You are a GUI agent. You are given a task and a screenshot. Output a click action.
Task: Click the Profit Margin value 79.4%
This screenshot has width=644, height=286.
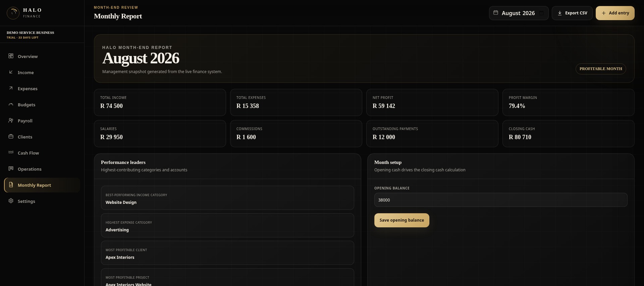[x=517, y=106]
